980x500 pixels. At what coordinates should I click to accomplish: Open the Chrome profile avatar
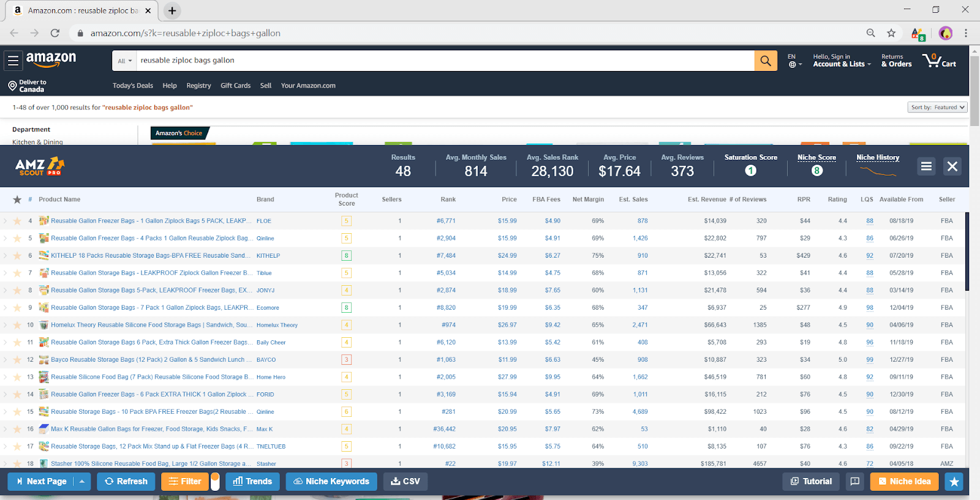pyautogui.click(x=946, y=33)
